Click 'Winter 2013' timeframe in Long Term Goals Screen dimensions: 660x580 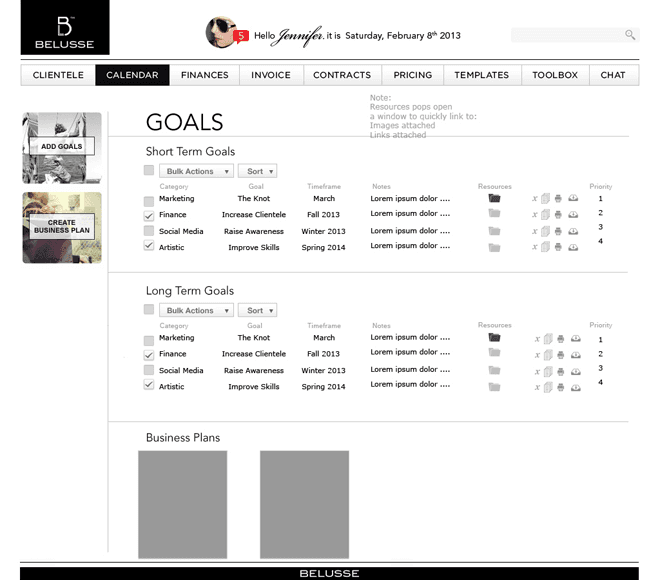click(x=323, y=370)
